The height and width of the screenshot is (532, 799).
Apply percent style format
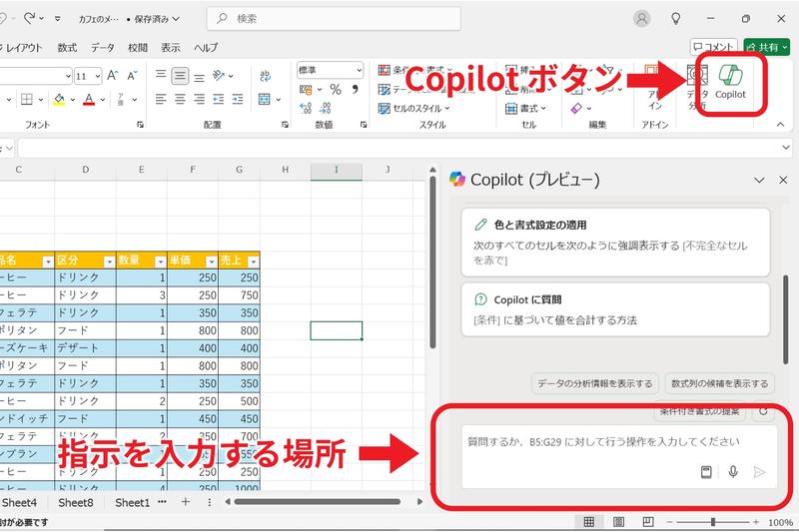tap(336, 90)
